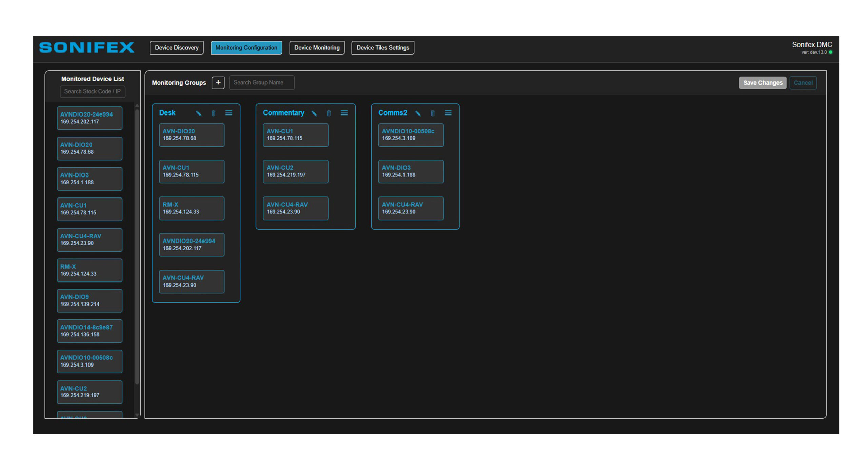868x459 pixels.
Task: Delete the Desk group trash icon
Action: pos(213,113)
